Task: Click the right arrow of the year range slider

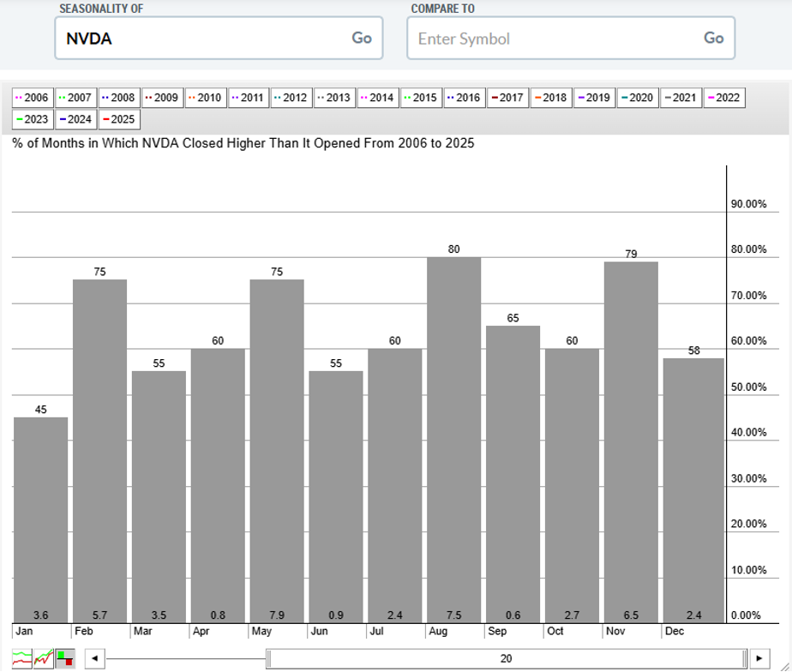Action: click(759, 658)
